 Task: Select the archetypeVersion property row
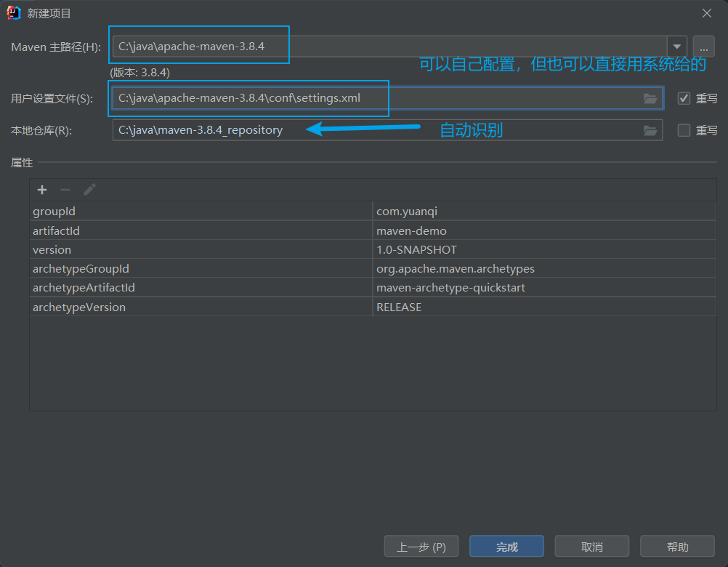point(373,307)
